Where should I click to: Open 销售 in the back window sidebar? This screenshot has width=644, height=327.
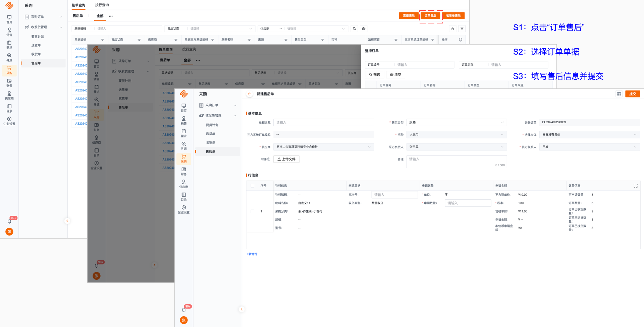click(x=9, y=32)
